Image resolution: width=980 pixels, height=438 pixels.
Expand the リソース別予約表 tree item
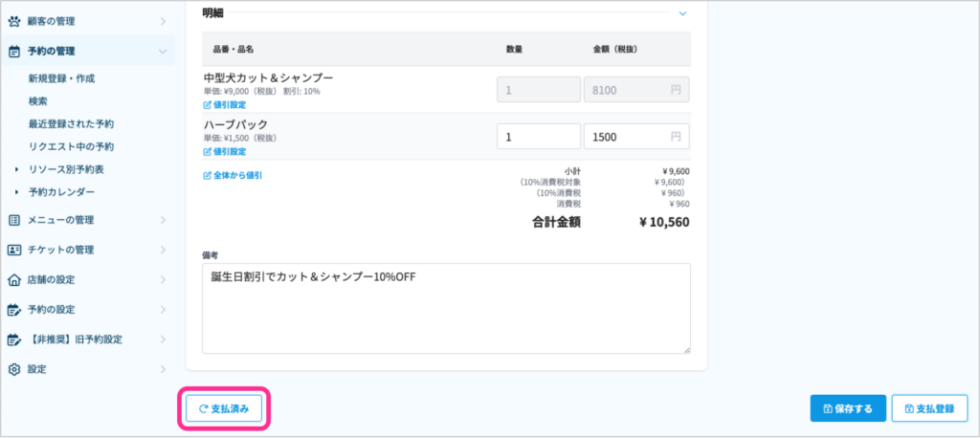[16, 169]
